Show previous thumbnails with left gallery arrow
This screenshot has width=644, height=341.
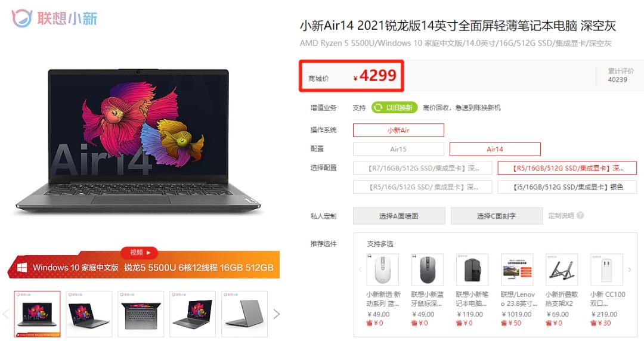[6, 314]
